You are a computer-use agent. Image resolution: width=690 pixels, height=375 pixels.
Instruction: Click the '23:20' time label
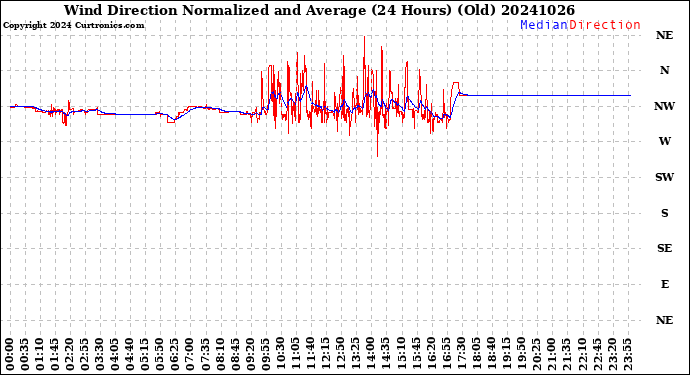612,354
